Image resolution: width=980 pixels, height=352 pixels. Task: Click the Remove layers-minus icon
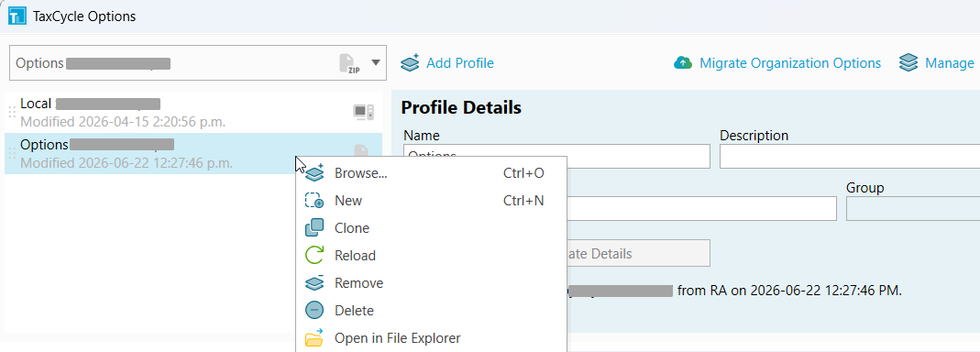[314, 282]
